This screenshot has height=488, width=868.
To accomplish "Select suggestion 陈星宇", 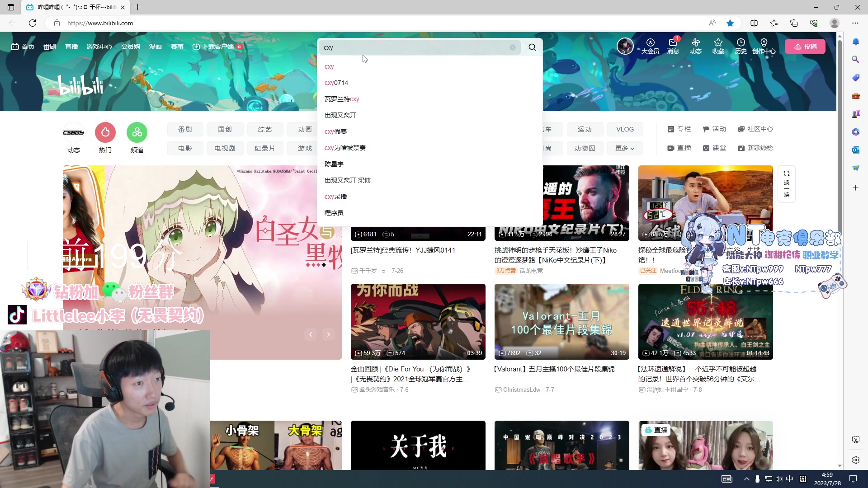I will point(429,164).
